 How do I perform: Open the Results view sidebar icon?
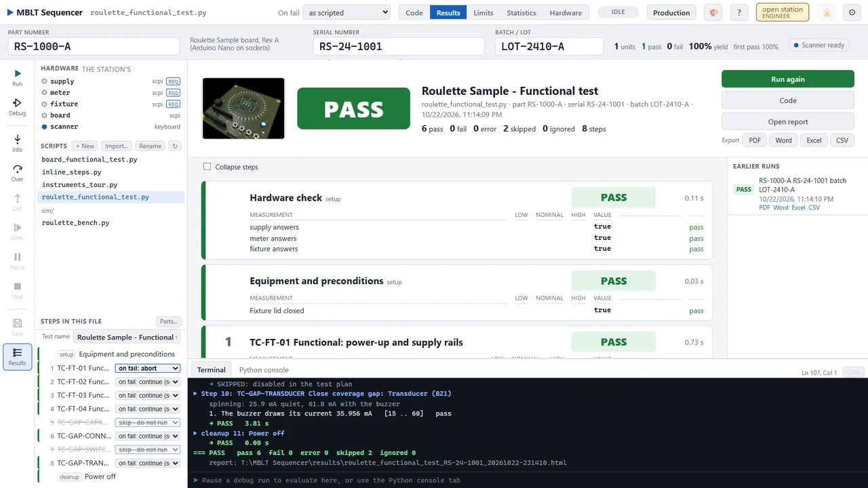17,357
